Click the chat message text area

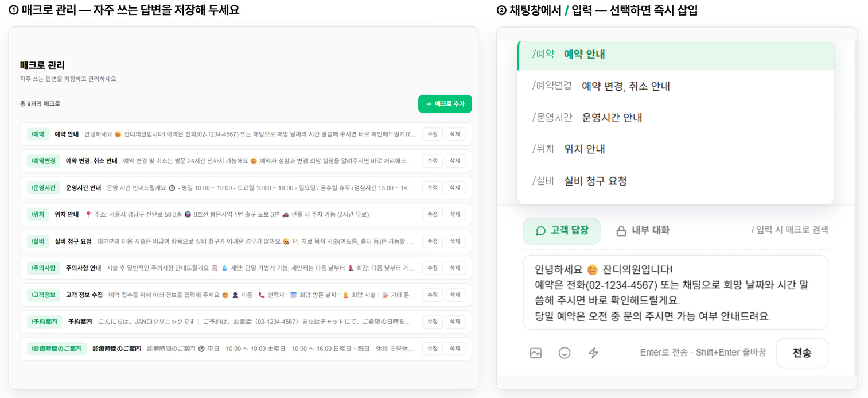(x=675, y=292)
